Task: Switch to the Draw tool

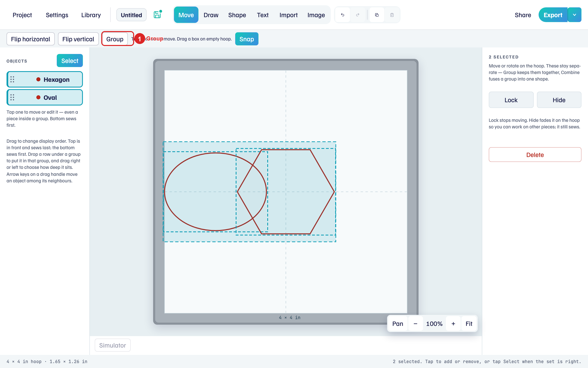Action: tap(211, 15)
